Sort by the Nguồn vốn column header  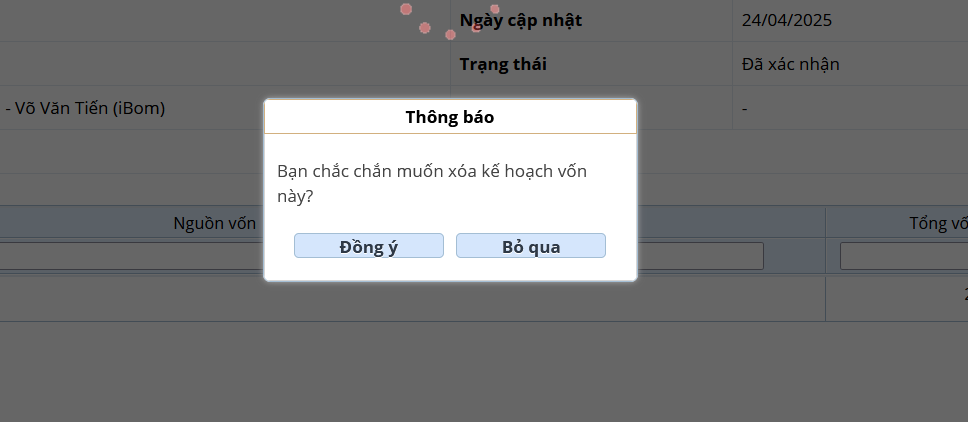click(x=215, y=223)
